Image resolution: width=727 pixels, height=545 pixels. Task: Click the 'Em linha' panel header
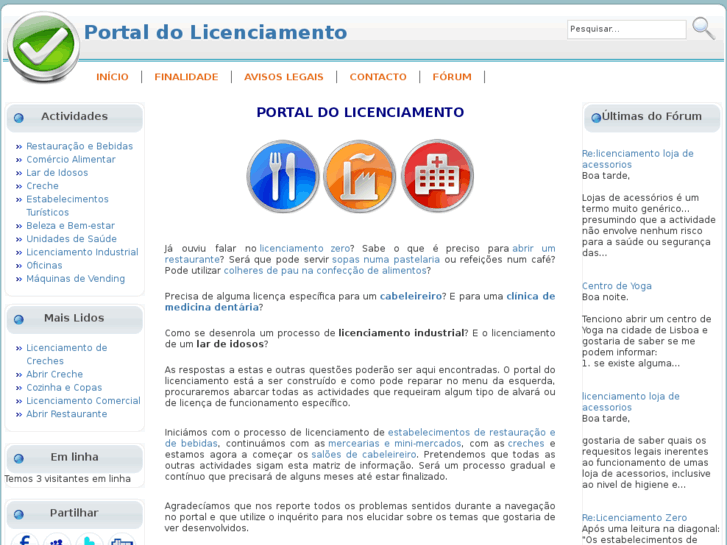[75, 458]
